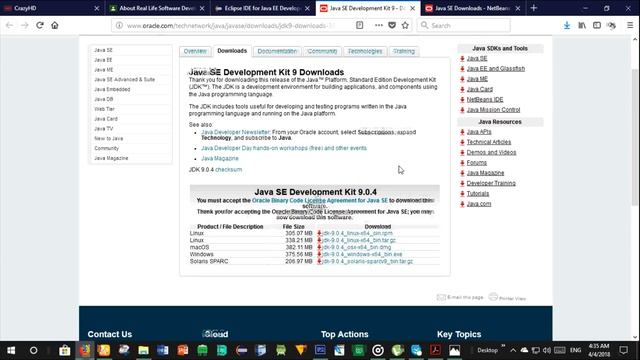Screen dimensions: 640x360
Task: Open Windows Start menu
Action: point(11,350)
